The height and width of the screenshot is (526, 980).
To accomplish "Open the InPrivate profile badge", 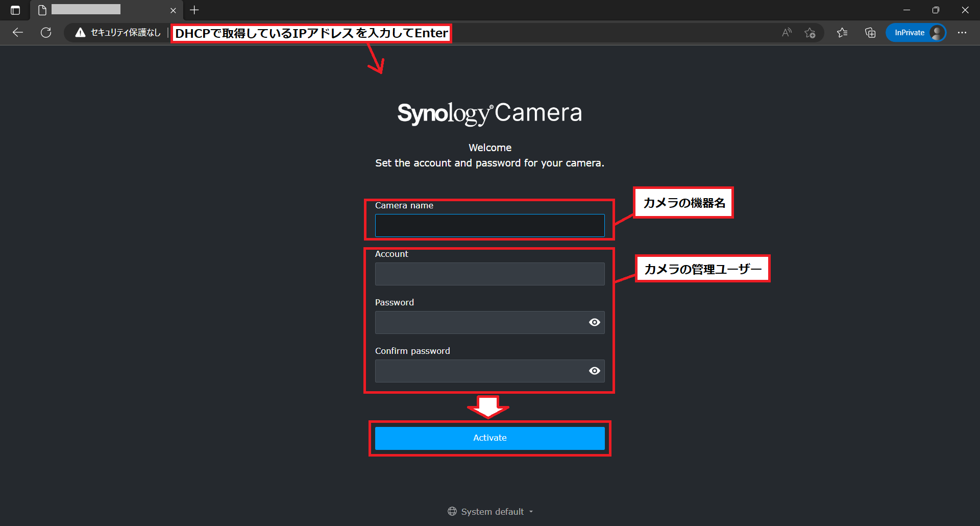I will (x=916, y=32).
